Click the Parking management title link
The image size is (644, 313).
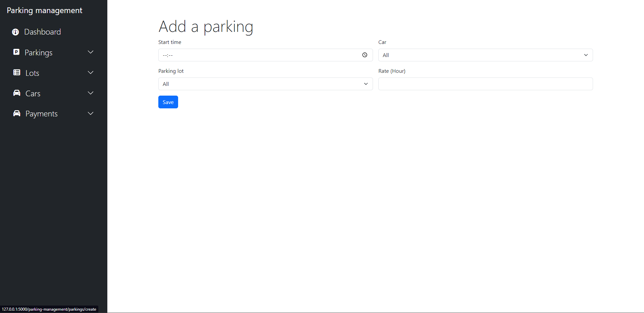point(44,10)
